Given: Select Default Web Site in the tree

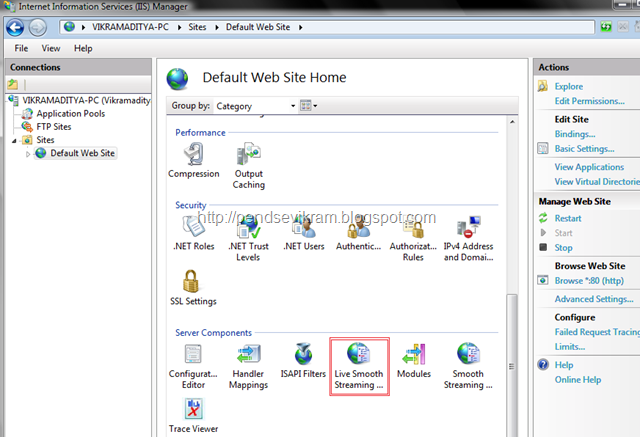Looking at the screenshot, I should (x=82, y=153).
